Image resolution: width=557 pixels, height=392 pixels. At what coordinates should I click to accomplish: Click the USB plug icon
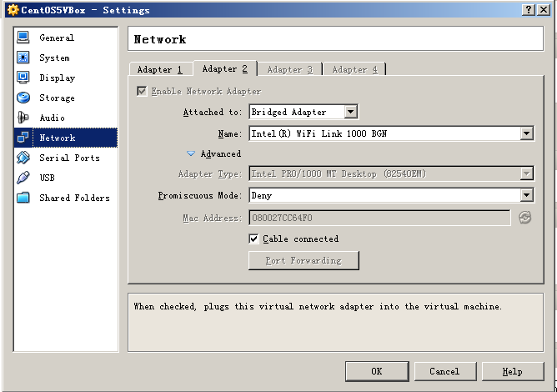point(23,178)
